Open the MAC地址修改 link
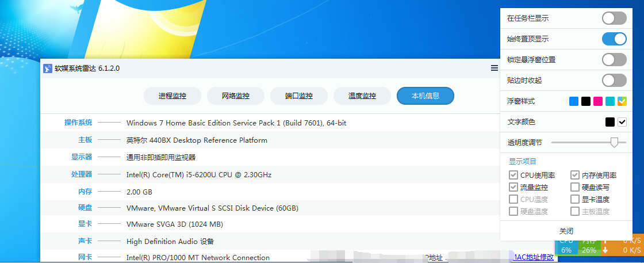Image resolution: width=644 pixels, height=263 pixels. (x=534, y=258)
